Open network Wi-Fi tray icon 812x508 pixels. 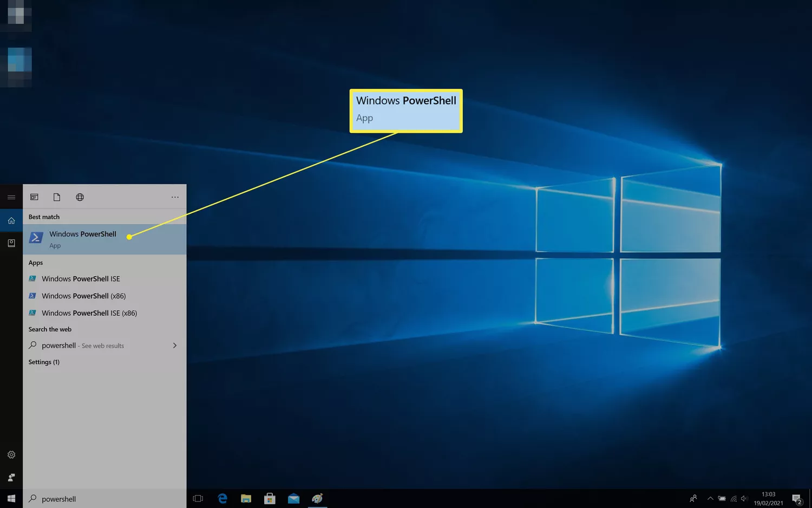(x=734, y=499)
